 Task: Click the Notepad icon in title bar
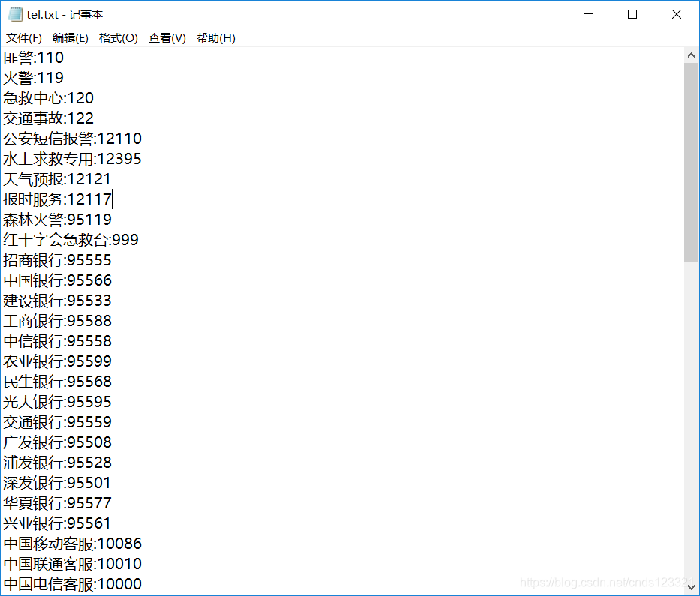click(15, 14)
